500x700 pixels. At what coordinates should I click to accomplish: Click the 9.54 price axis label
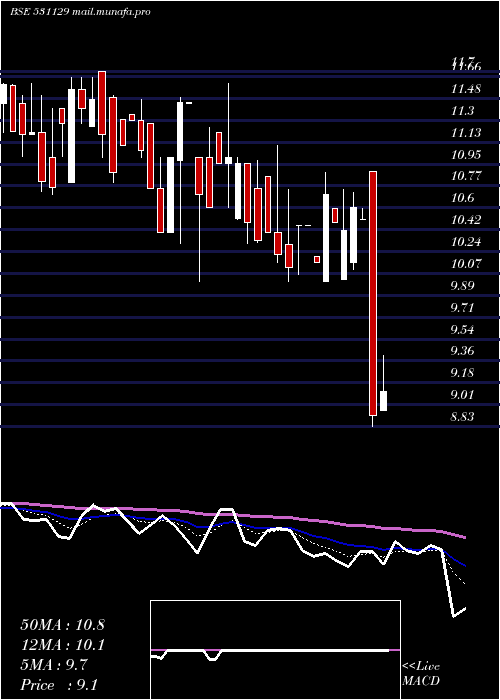462,329
